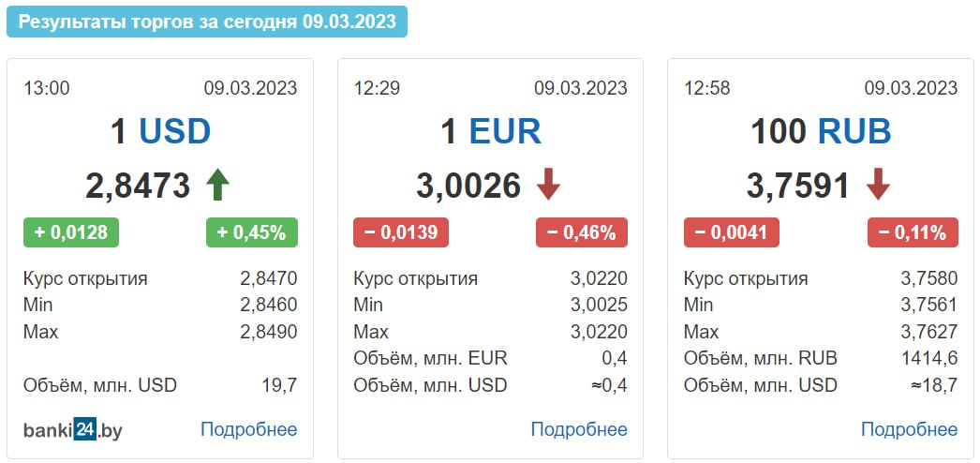This screenshot has width=980, height=463.
Task: Open Подробнее link in EUR card
Action: [579, 429]
